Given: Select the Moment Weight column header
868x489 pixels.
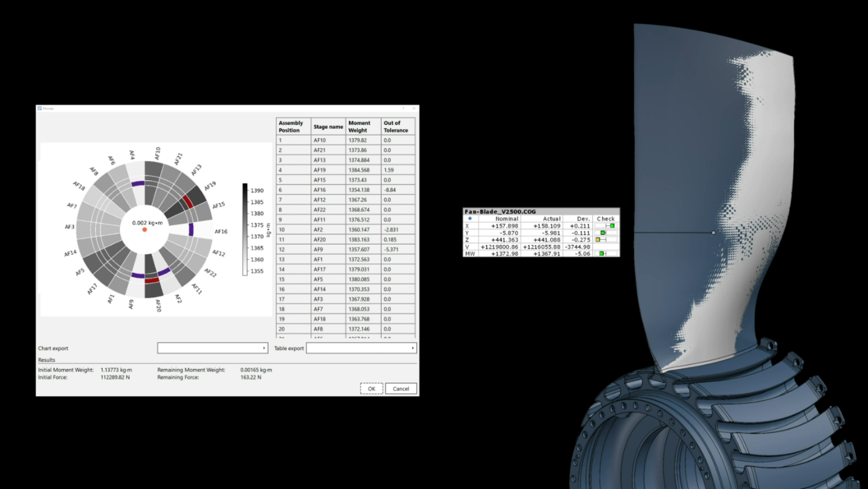Looking at the screenshot, I should coord(363,126).
